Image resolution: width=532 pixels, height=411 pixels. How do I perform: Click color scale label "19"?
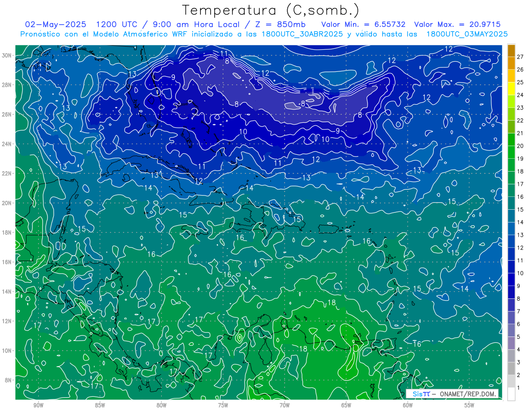(520, 158)
